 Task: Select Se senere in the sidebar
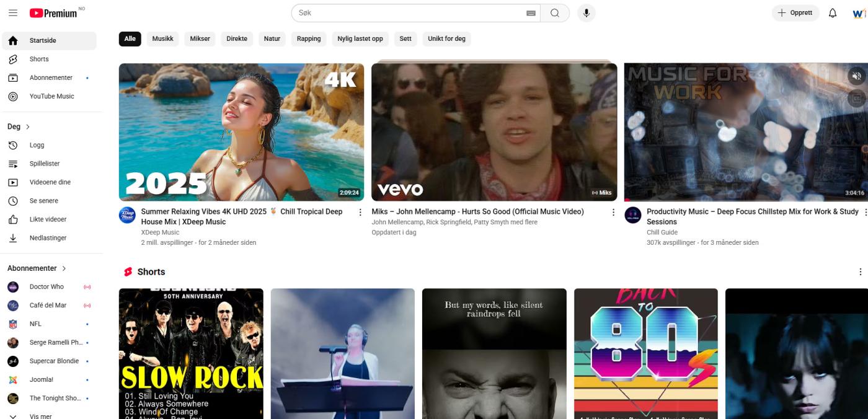[x=43, y=200]
